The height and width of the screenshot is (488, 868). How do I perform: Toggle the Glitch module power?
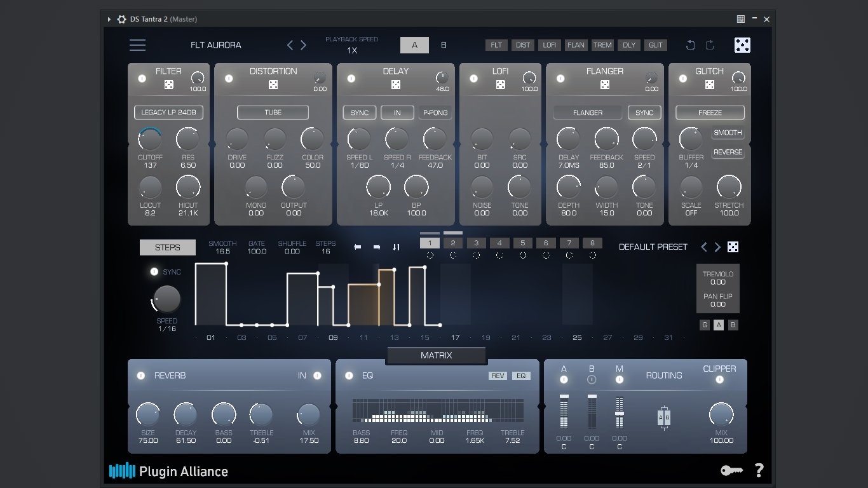coord(682,79)
